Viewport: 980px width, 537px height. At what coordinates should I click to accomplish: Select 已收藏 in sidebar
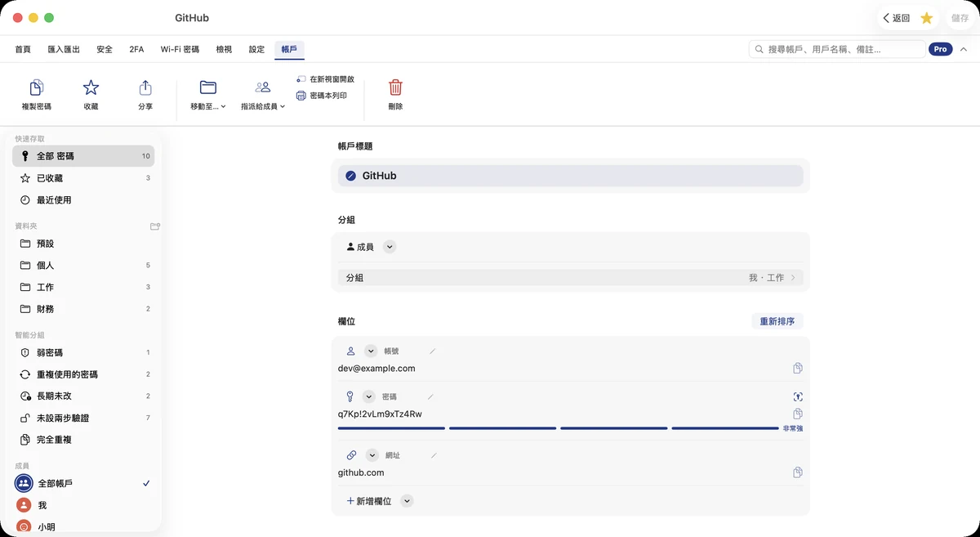83,178
